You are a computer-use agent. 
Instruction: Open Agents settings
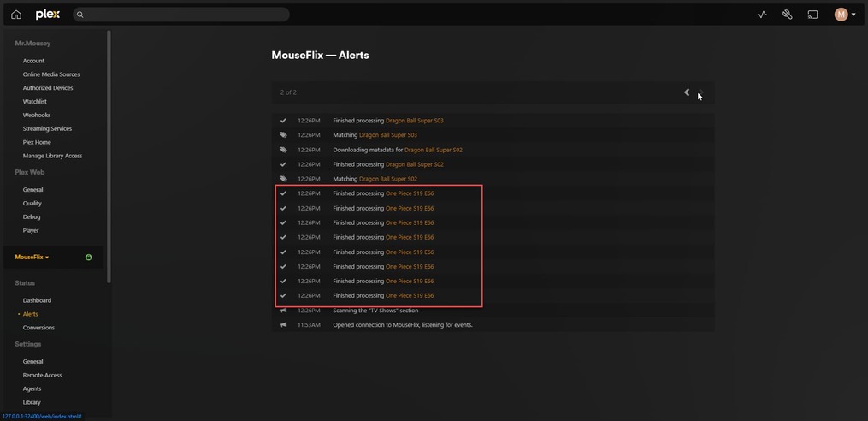point(32,388)
